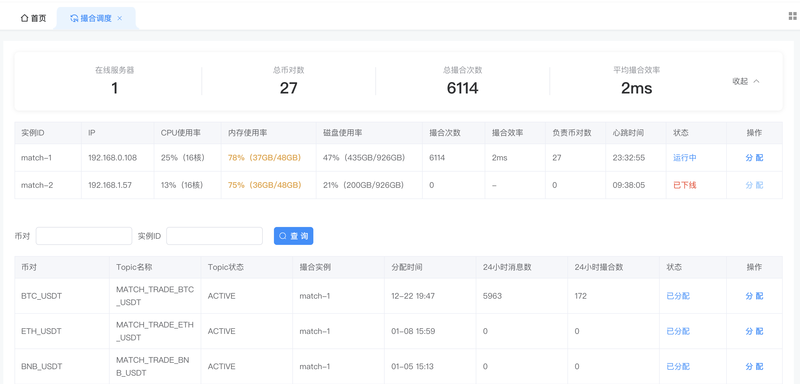800x384 pixels.
Task: Click topic MATCH_TRADE_ETH_USDT
Action: click(155, 331)
